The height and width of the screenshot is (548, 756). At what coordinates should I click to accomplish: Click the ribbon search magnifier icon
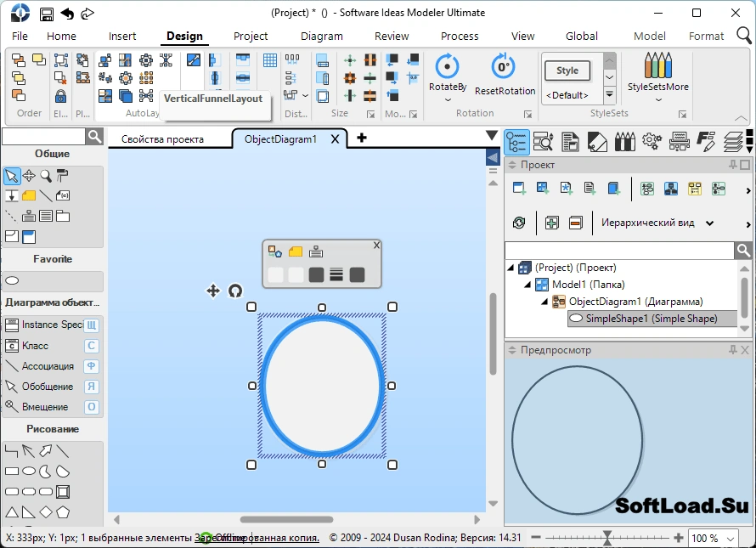click(744, 35)
